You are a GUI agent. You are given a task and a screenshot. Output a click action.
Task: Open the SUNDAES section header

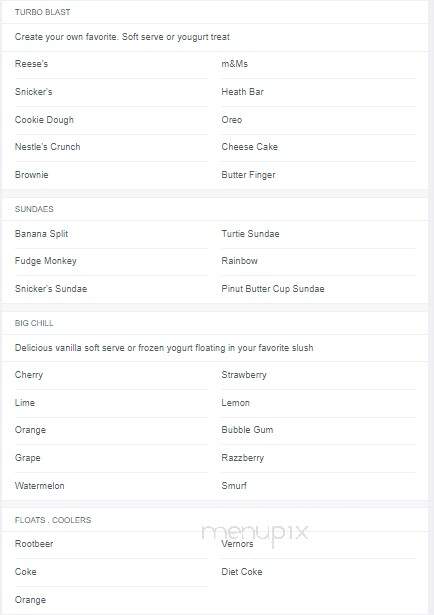(34, 209)
